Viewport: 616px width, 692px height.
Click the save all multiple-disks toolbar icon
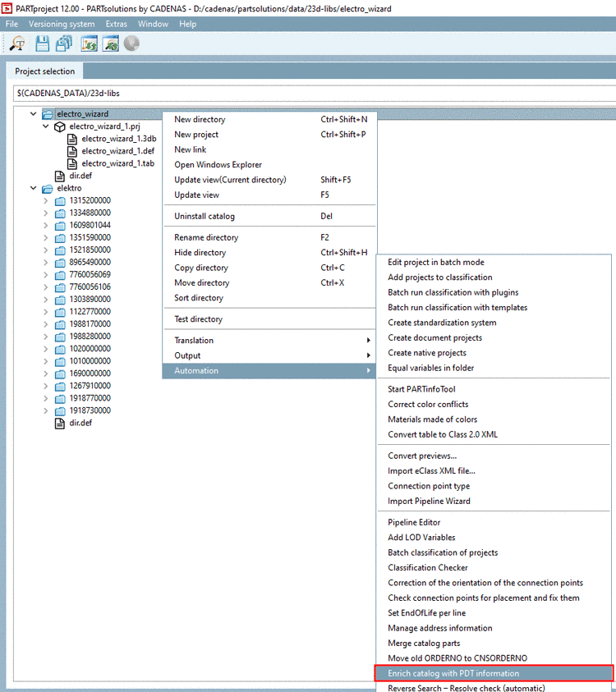pos(64,44)
